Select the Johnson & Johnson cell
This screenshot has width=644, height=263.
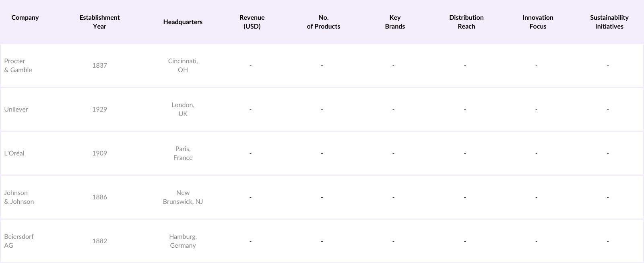coord(19,197)
